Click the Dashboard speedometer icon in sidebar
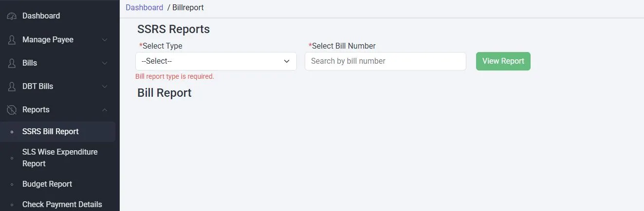This screenshot has height=211, width=644. 12,16
